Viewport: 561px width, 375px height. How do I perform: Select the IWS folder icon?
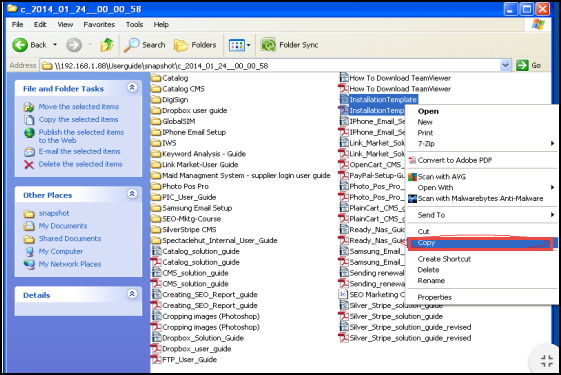[x=156, y=143]
